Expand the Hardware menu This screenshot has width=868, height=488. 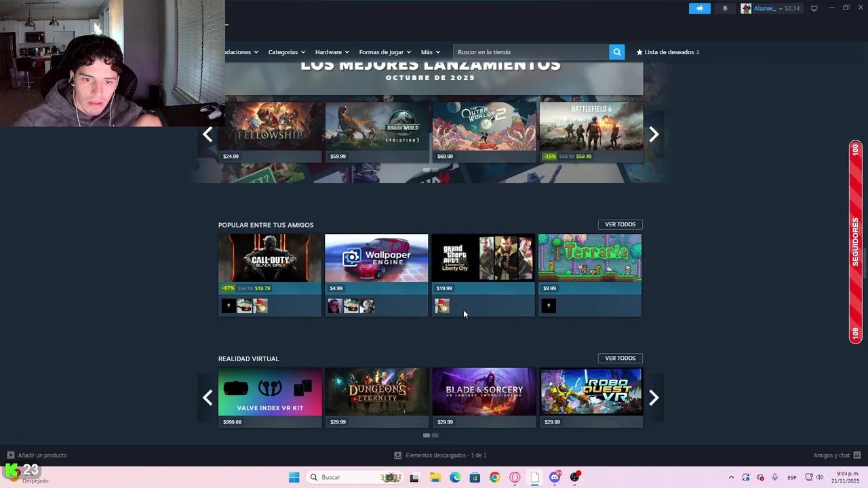tap(332, 52)
